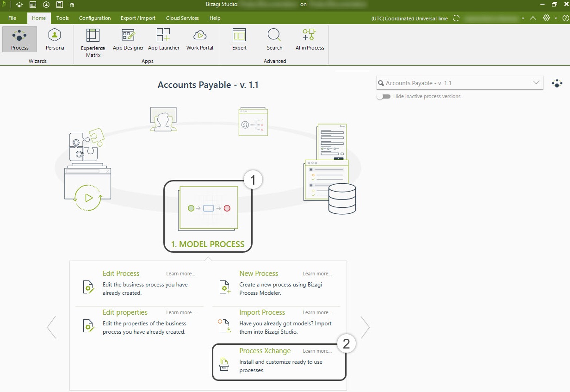Open the Accounts Payable version dropdown

click(536, 82)
